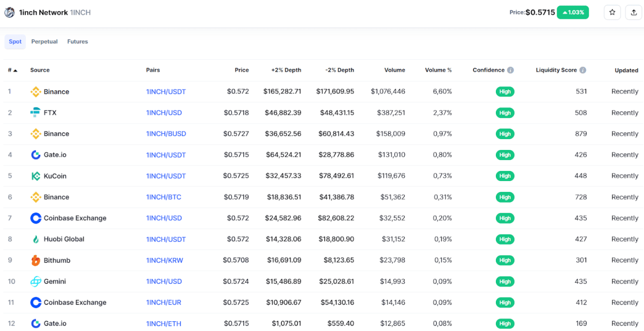Sort table by Updated column header
The width and height of the screenshot is (644, 331).
[626, 70]
